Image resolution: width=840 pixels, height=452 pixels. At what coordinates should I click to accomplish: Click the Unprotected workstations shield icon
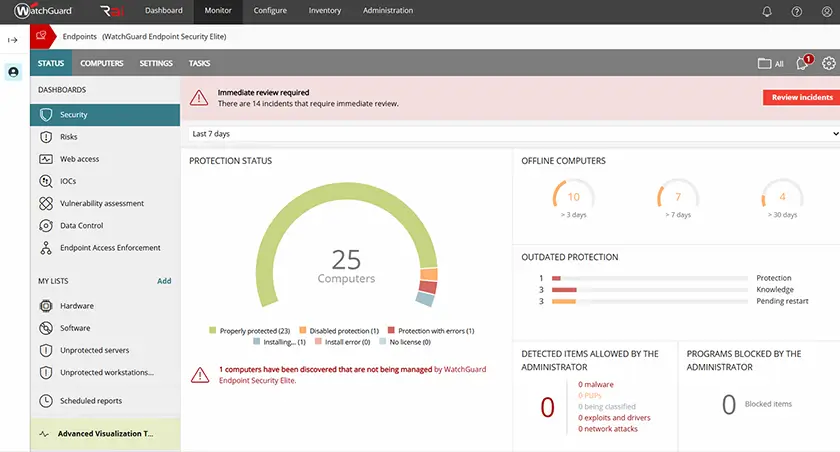pos(46,372)
